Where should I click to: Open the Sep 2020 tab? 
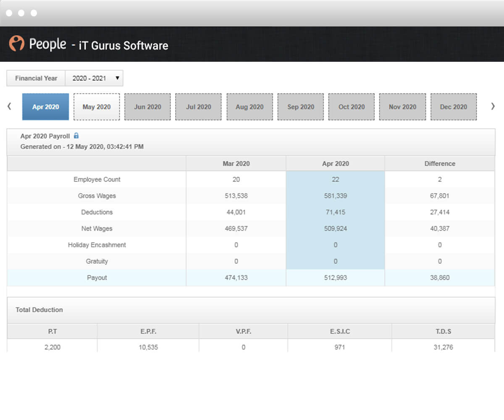[301, 107]
